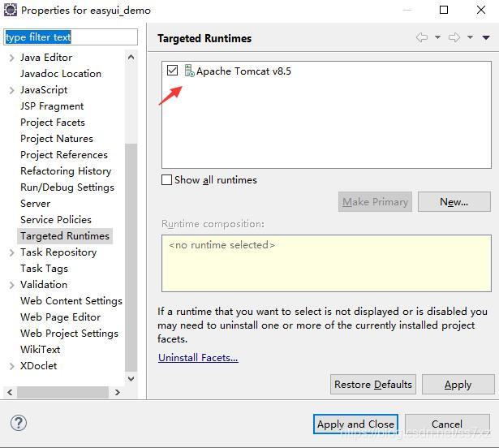Image resolution: width=499 pixels, height=448 pixels.
Task: Click the back navigation arrow icon
Action: [x=422, y=37]
